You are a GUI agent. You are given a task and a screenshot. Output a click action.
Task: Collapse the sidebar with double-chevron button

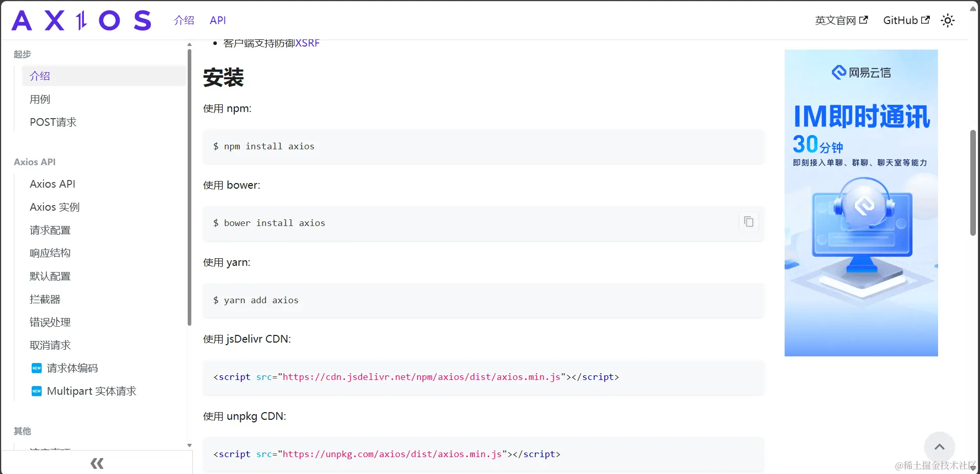(x=97, y=463)
